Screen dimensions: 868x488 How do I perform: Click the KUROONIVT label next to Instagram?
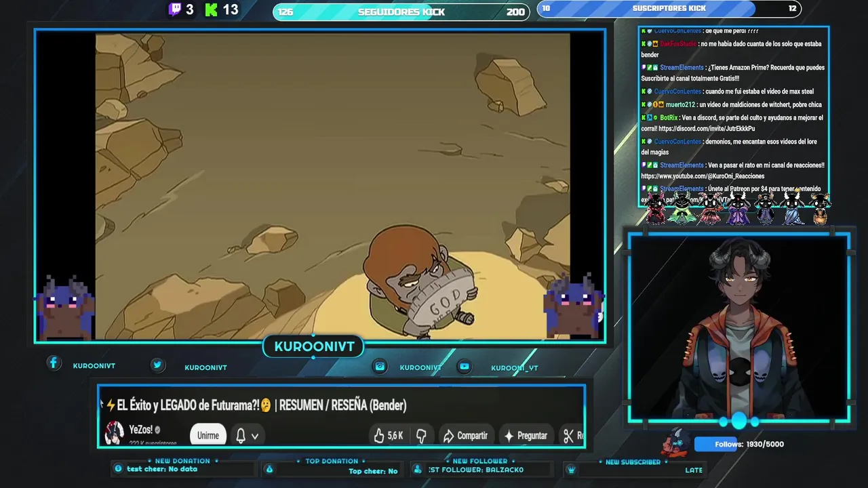pyautogui.click(x=420, y=367)
